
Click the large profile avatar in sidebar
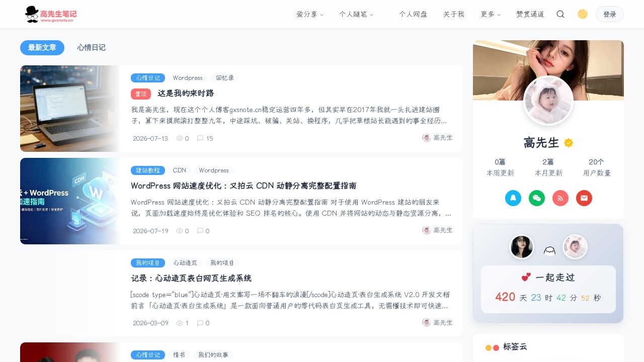tap(548, 101)
